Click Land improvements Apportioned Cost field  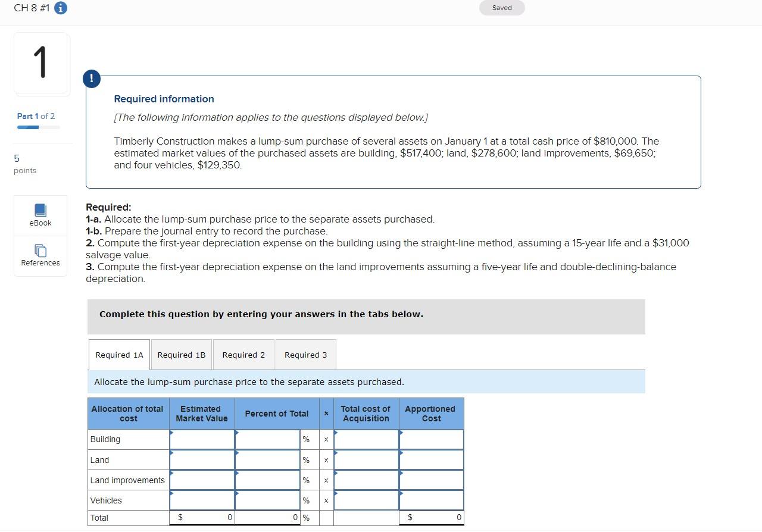(432, 480)
